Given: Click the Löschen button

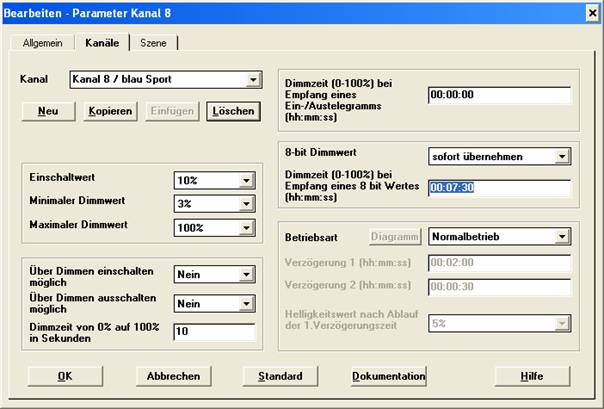Looking at the screenshot, I should point(230,111).
